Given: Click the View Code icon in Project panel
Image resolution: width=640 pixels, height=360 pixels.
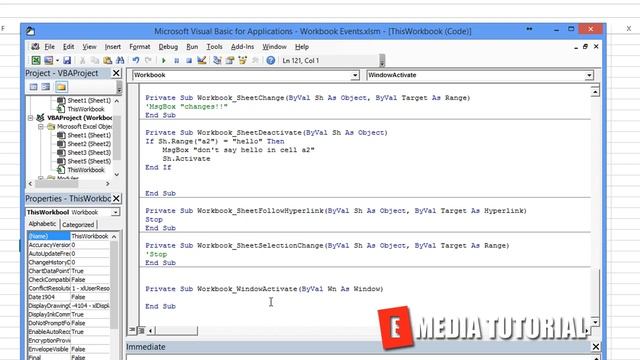Looking at the screenshot, I should (x=33, y=87).
